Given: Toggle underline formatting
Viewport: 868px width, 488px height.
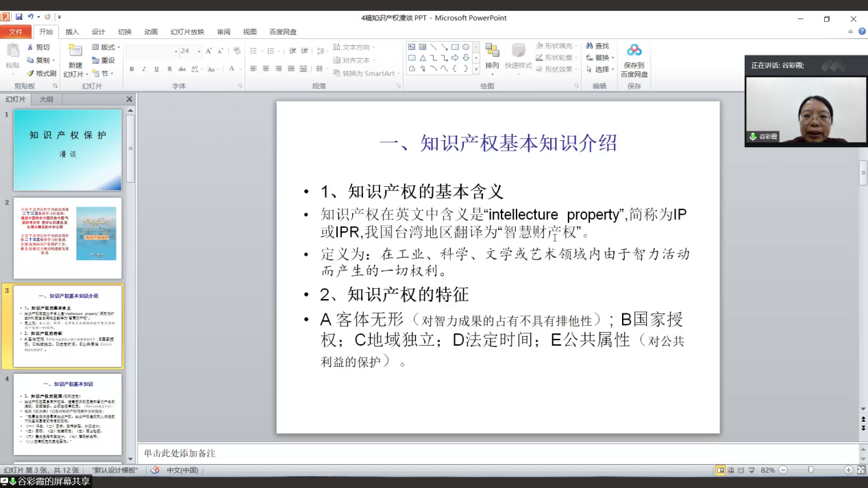Looking at the screenshot, I should coord(157,69).
